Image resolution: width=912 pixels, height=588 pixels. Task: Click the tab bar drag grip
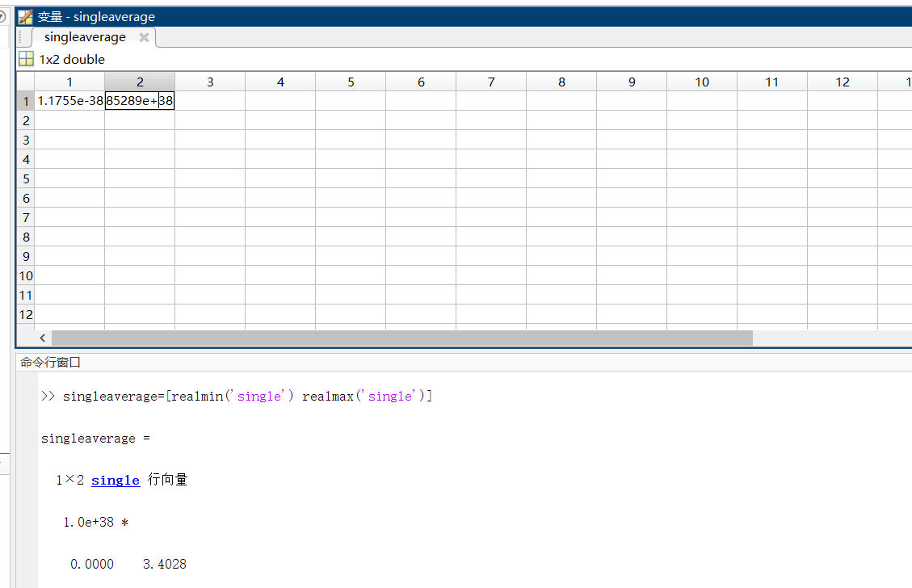[x=21, y=37]
